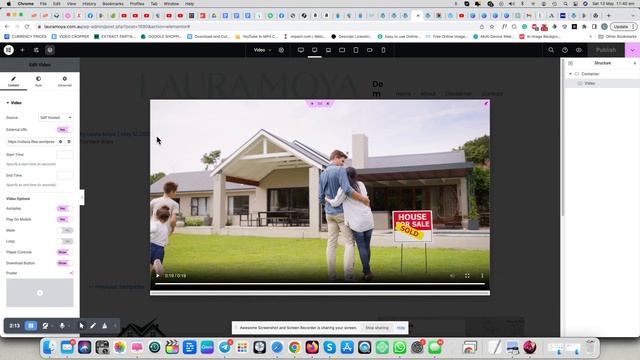The image size is (640, 360).
Task: Toggle Download Button switch
Action: tap(64, 263)
